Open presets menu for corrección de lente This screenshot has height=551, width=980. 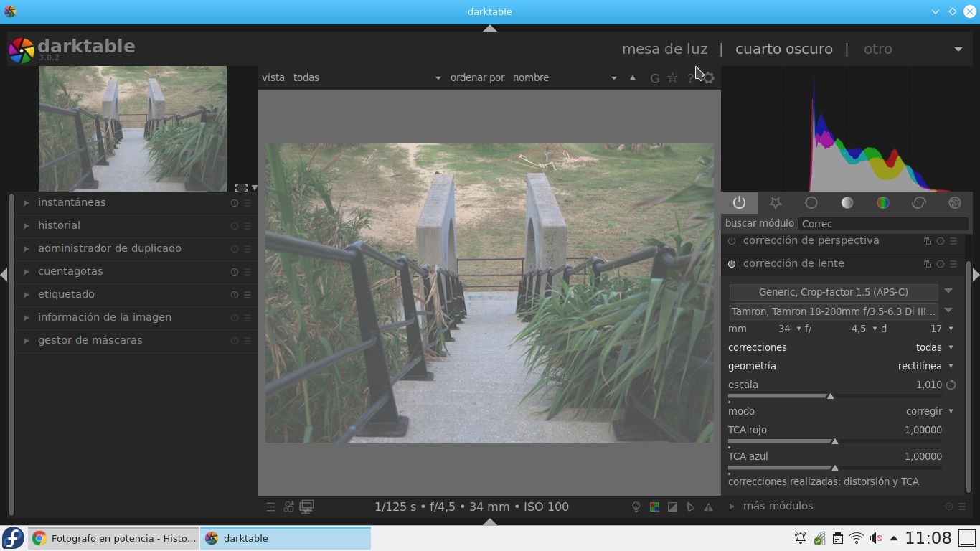click(x=953, y=264)
